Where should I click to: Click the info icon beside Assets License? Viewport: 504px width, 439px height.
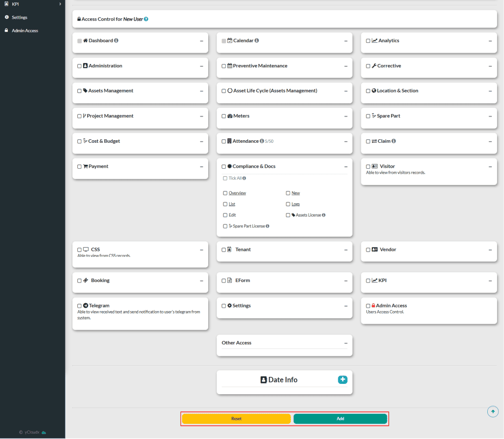pyautogui.click(x=324, y=215)
